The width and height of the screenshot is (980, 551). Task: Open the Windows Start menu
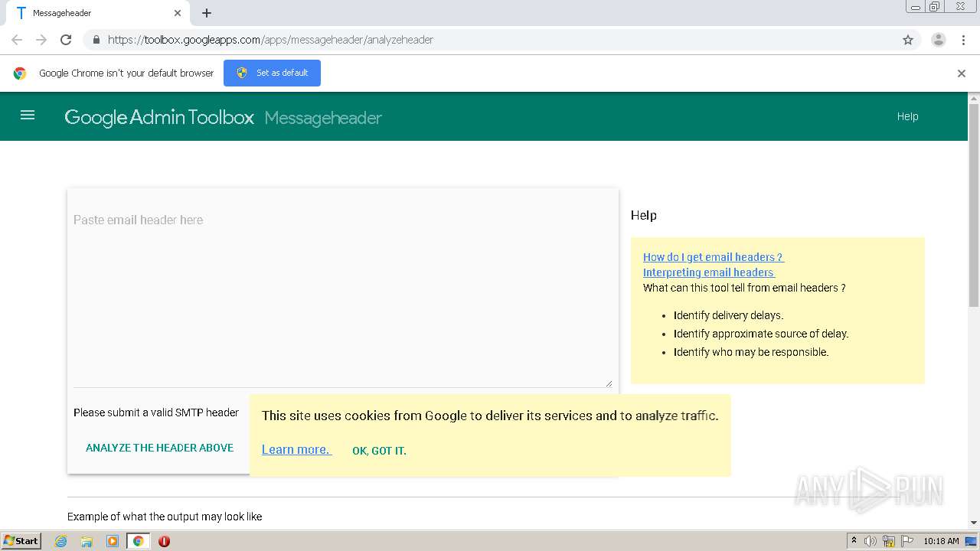tap(21, 540)
